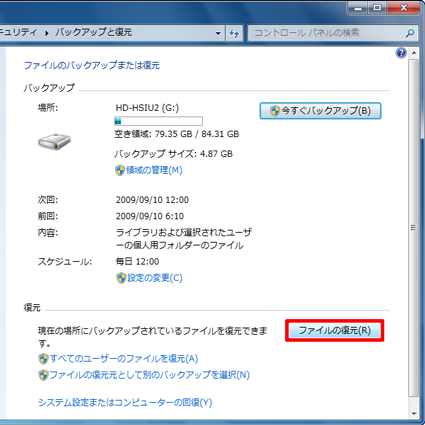Screen dimensions: 425x425
Task: Click shield icon beside 領域の管理(M)
Action: [x=120, y=170]
